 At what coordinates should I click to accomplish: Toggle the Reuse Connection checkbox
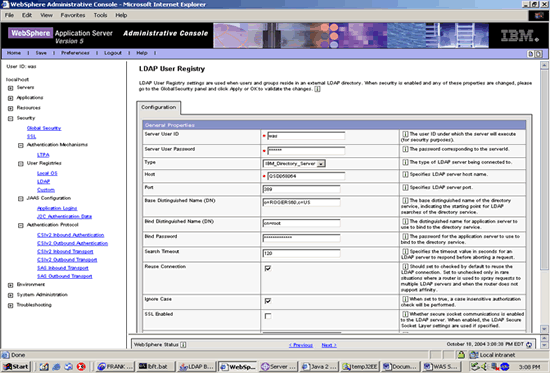(x=268, y=268)
